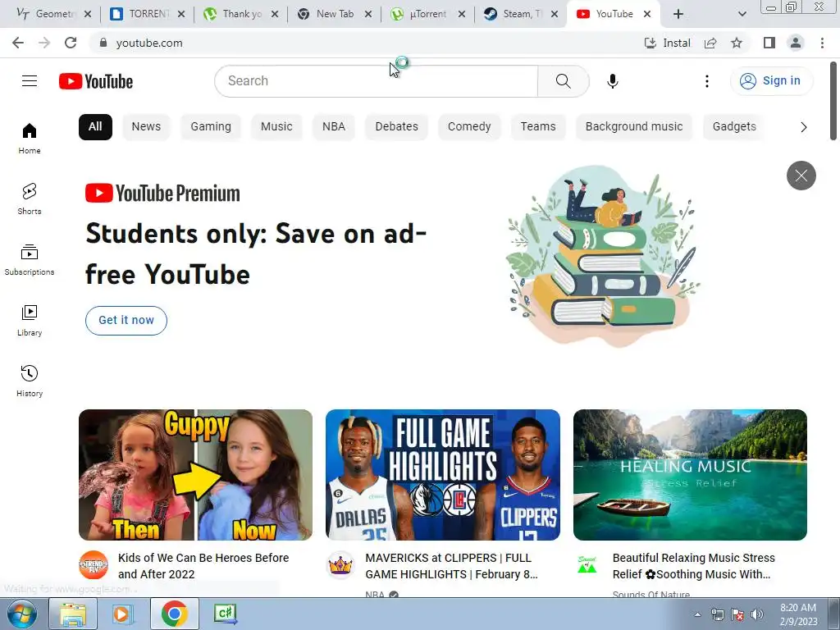The height and width of the screenshot is (630, 840).
Task: Click the page vertical scrollbar
Action: pos(833,101)
